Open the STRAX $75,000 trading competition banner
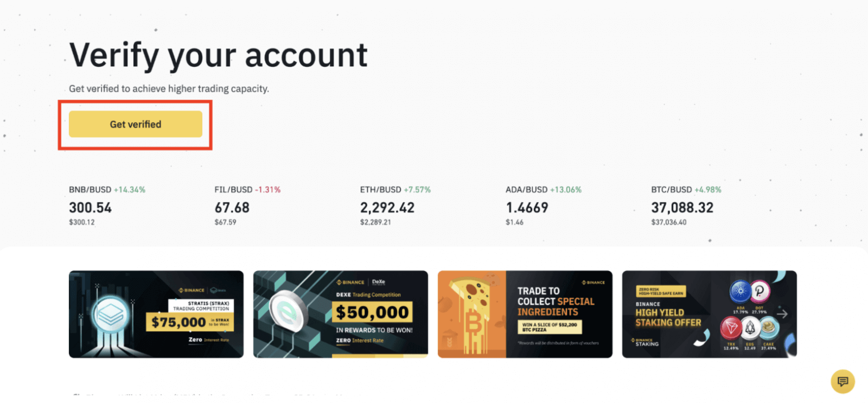Screen dimensions: 868x403 156,314
